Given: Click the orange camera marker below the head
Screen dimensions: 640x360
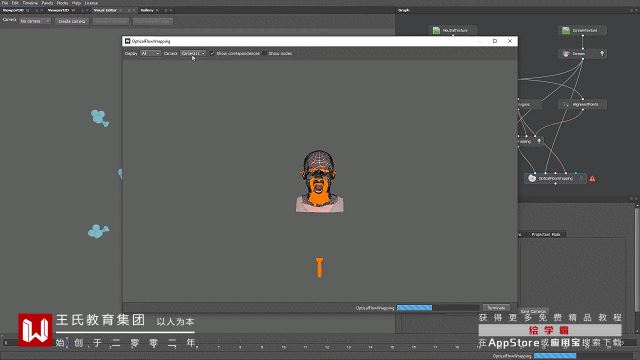Looking at the screenshot, I should pos(319,268).
